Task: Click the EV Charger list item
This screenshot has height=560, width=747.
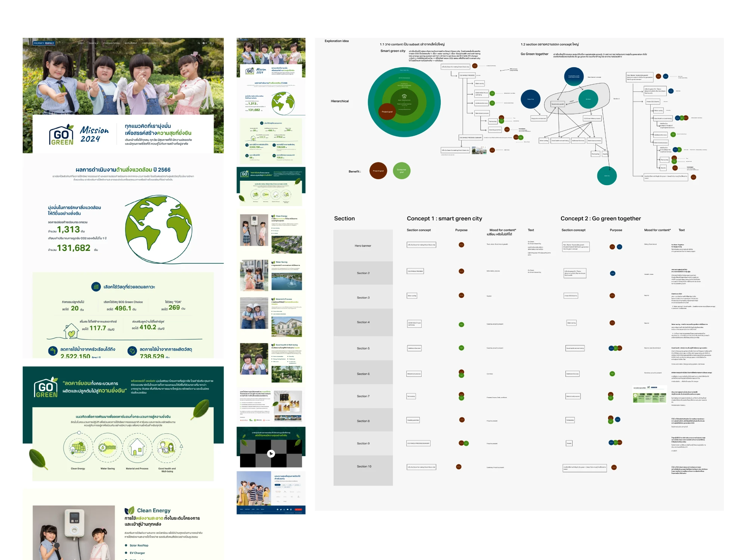Action: click(x=135, y=553)
